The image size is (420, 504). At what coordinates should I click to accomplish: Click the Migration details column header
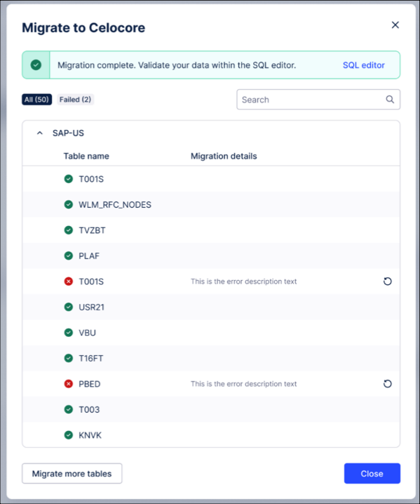click(224, 157)
